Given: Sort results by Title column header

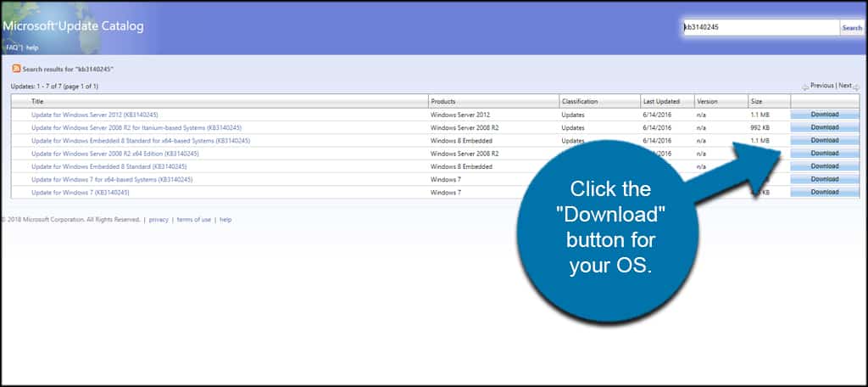Looking at the screenshot, I should [x=37, y=102].
